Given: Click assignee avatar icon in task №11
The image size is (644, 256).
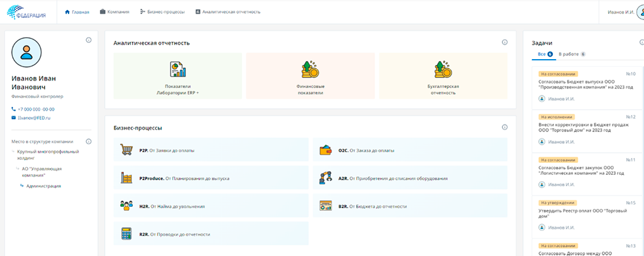Looking at the screenshot, I should click(541, 184).
